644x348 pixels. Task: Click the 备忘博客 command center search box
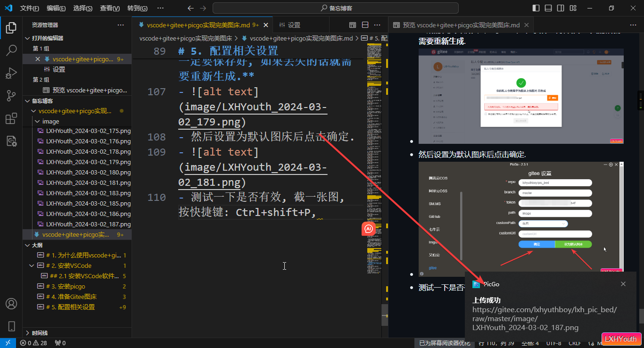336,8
